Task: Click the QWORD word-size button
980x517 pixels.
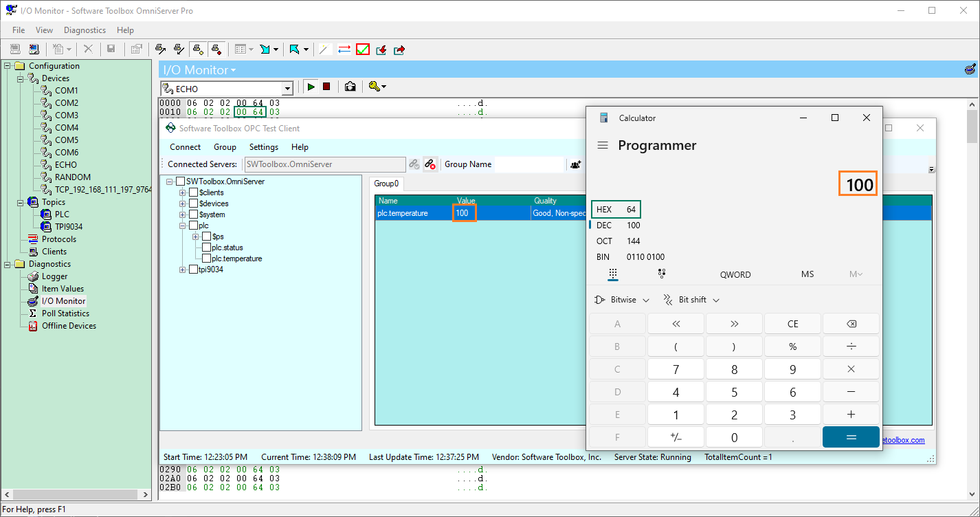Action: [735, 274]
